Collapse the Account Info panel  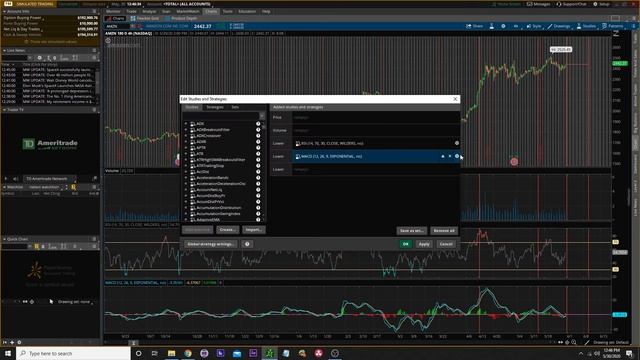(x=4, y=11)
